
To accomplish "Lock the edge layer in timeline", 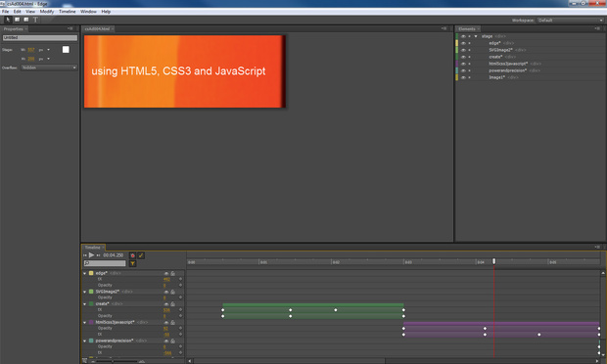I will point(173,273).
